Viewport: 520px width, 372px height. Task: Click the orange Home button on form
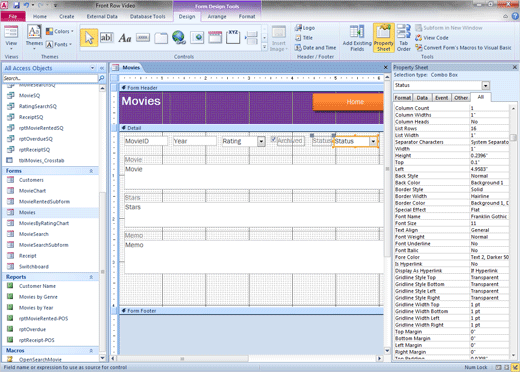tap(348, 102)
